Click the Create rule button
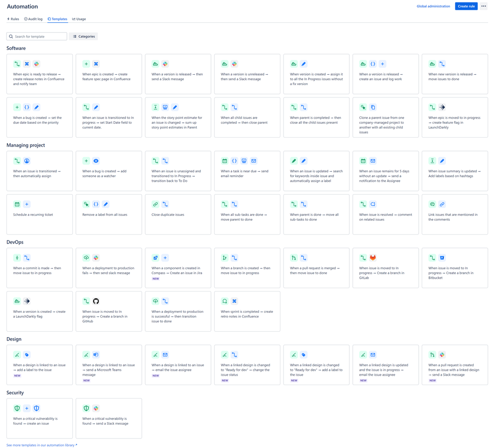Image resolution: width=495 pixels, height=448 pixels. pyautogui.click(x=466, y=6)
